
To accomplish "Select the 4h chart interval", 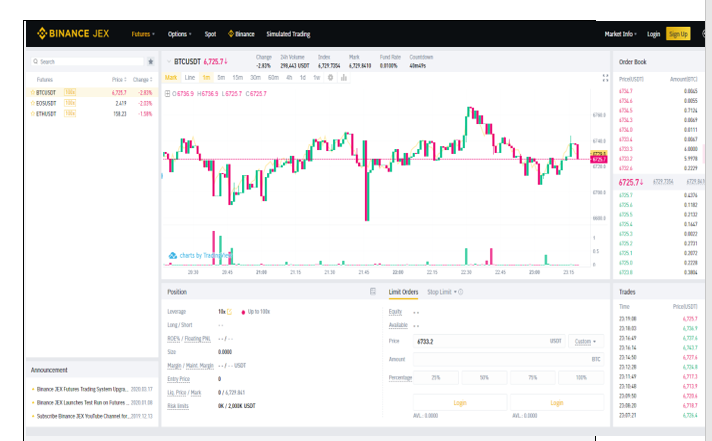I will click(x=289, y=78).
